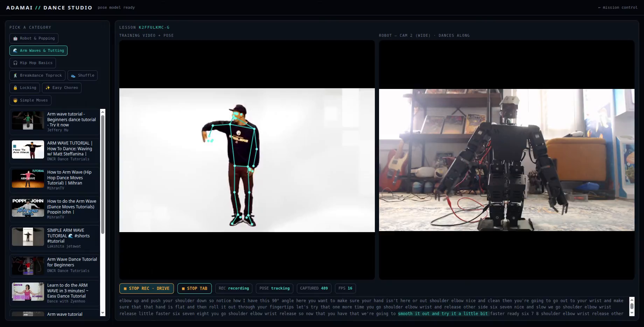Click the 'pose model ready' status text
This screenshot has width=644, height=327.
(116, 7)
